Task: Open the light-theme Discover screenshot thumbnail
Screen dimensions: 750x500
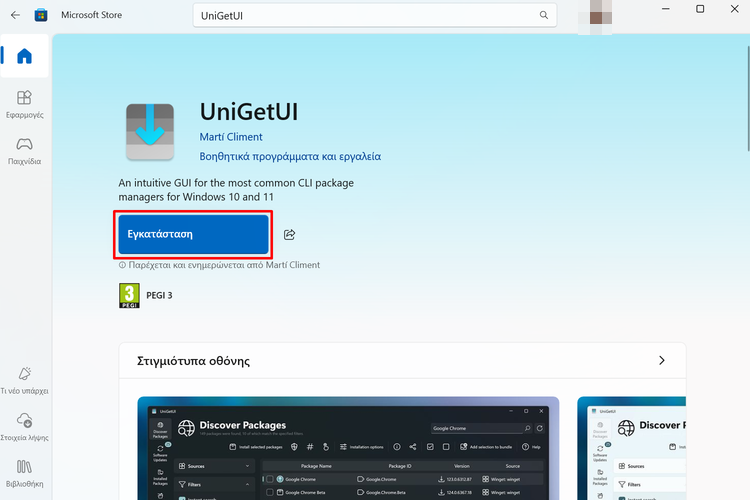Action: [x=631, y=448]
